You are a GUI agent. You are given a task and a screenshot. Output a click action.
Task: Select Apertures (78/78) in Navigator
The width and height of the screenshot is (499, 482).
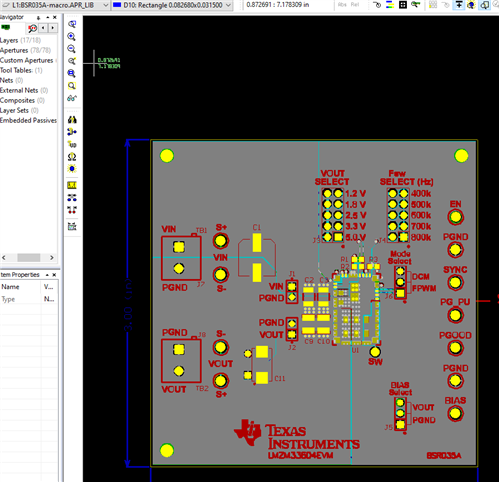click(25, 50)
